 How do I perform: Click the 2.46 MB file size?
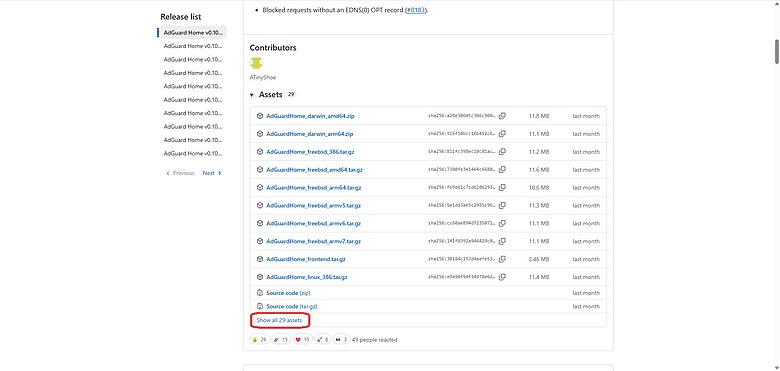pyautogui.click(x=539, y=259)
